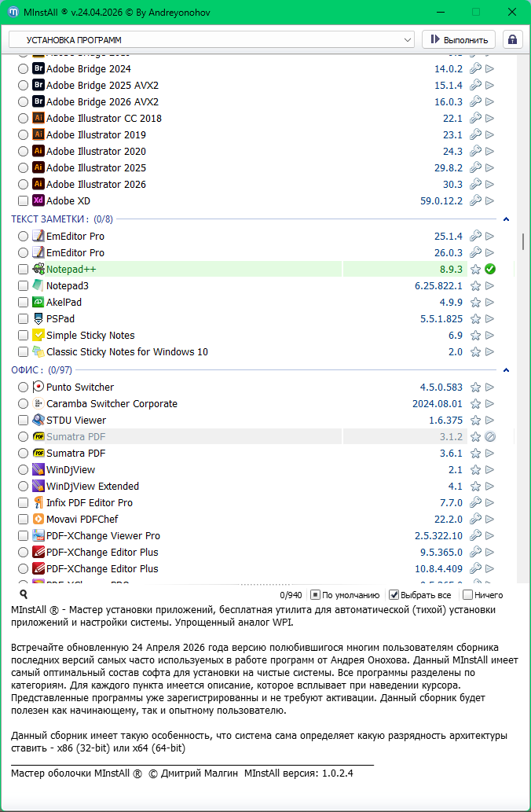The image size is (531, 812).
Task: Enable the 'Ничего' checkbox
Action: click(468, 595)
